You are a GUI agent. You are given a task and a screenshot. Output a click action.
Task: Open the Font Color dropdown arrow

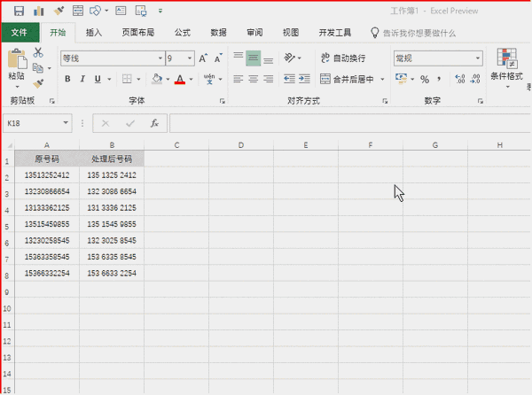click(191, 80)
